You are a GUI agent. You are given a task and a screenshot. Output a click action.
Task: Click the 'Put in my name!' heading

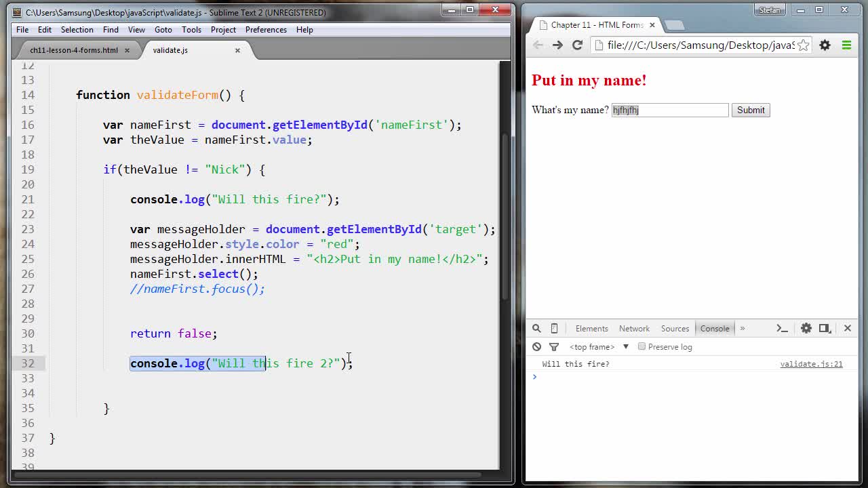click(589, 80)
